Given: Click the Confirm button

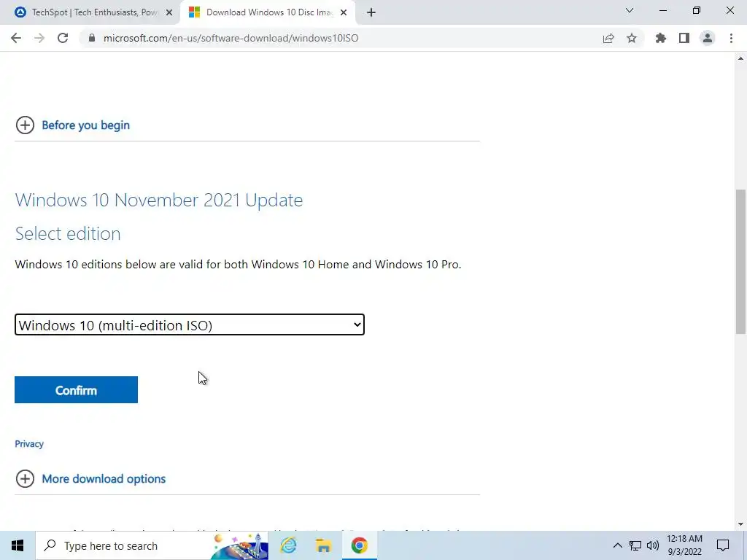Looking at the screenshot, I should point(76,390).
